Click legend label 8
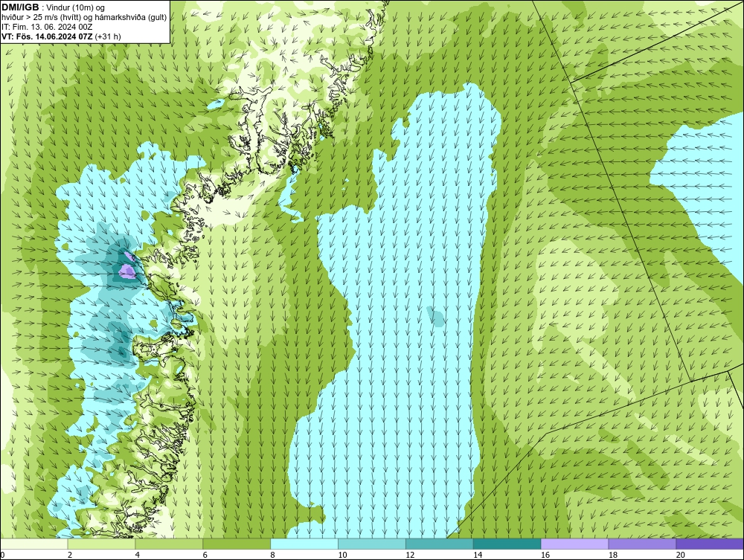 click(x=273, y=555)
